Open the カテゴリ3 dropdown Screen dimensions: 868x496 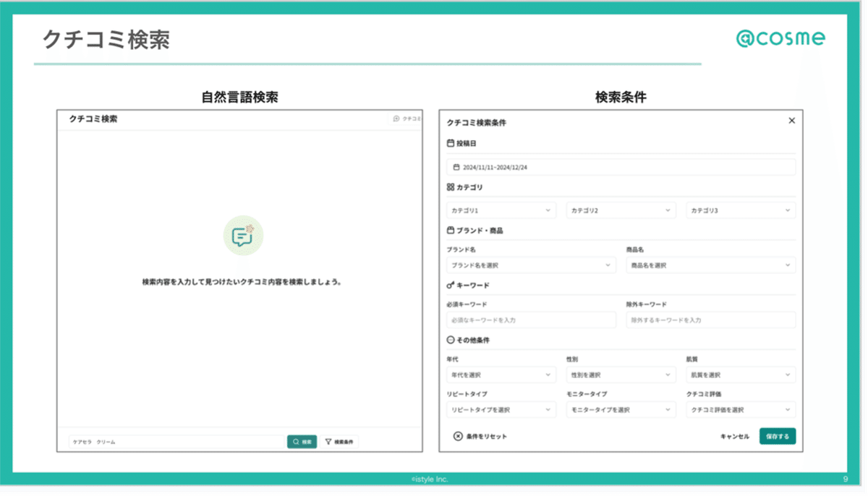click(741, 210)
